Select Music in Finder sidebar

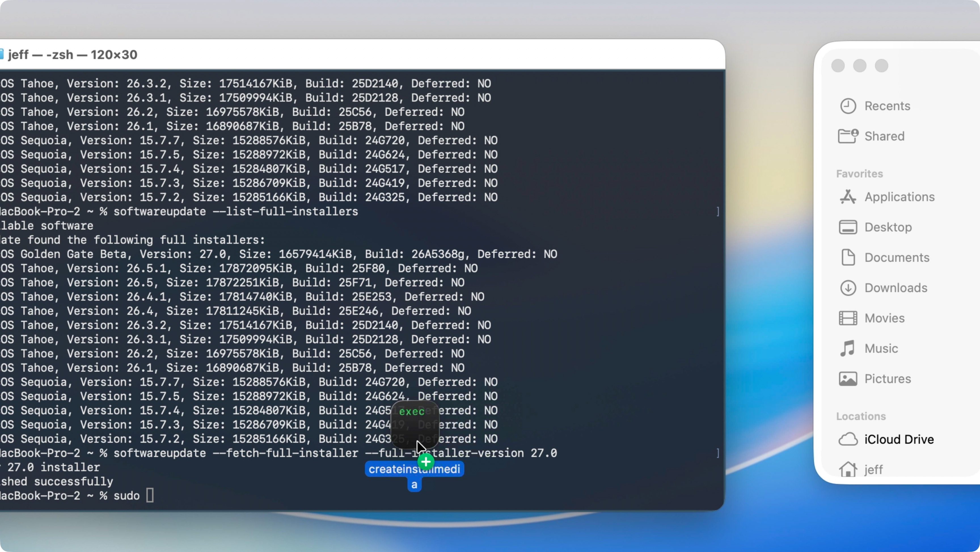click(x=881, y=349)
